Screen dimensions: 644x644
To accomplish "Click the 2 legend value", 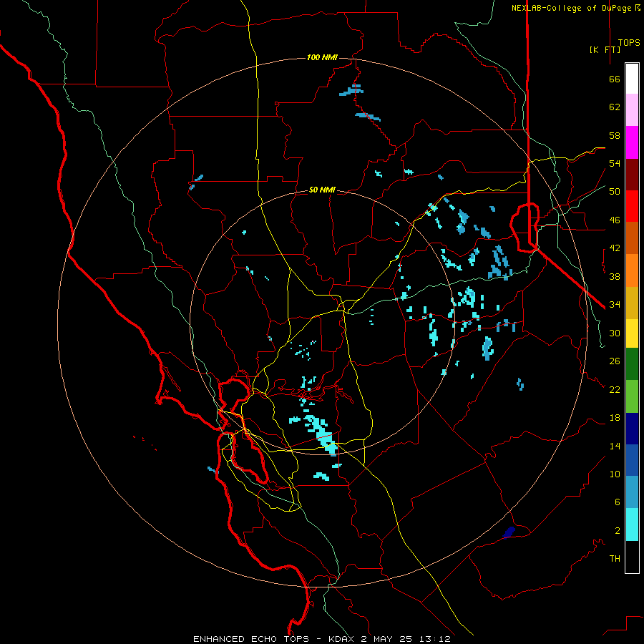I will coord(618,531).
